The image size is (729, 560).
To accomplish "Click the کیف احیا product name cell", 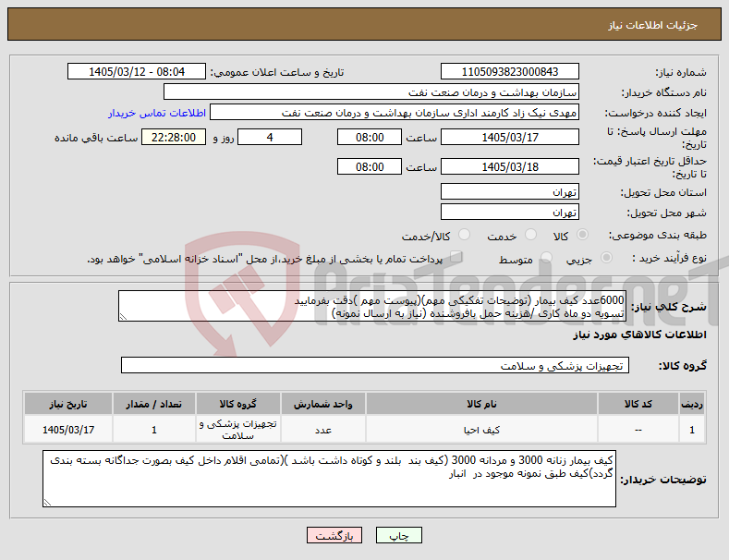I will (x=481, y=430).
